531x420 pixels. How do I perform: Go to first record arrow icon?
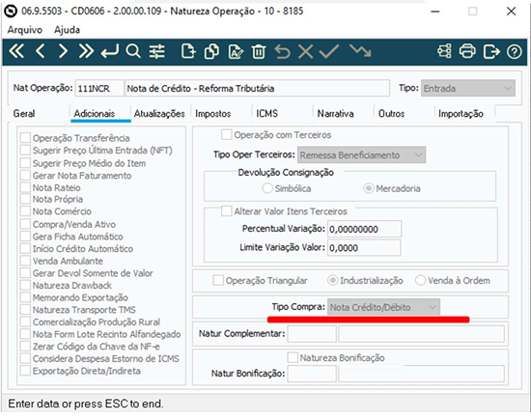(16, 52)
